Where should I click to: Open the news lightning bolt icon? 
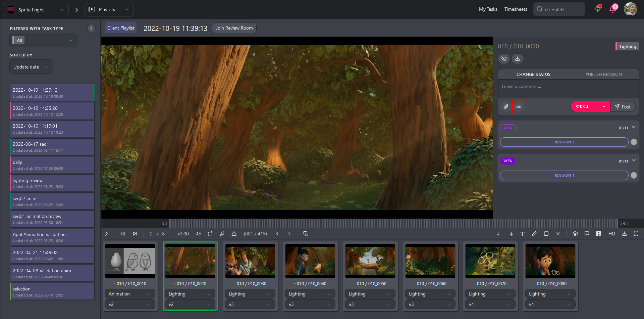(598, 9)
